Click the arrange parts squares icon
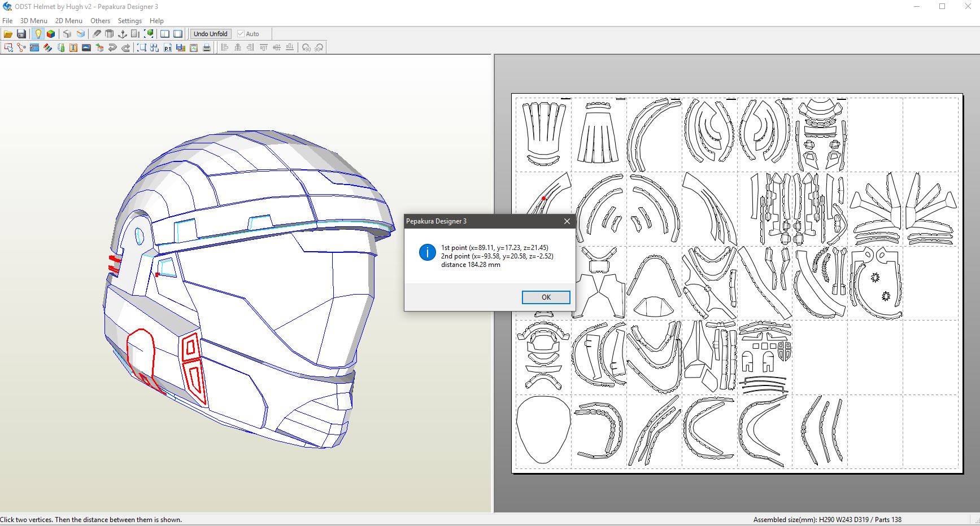980x526 pixels. (154, 47)
